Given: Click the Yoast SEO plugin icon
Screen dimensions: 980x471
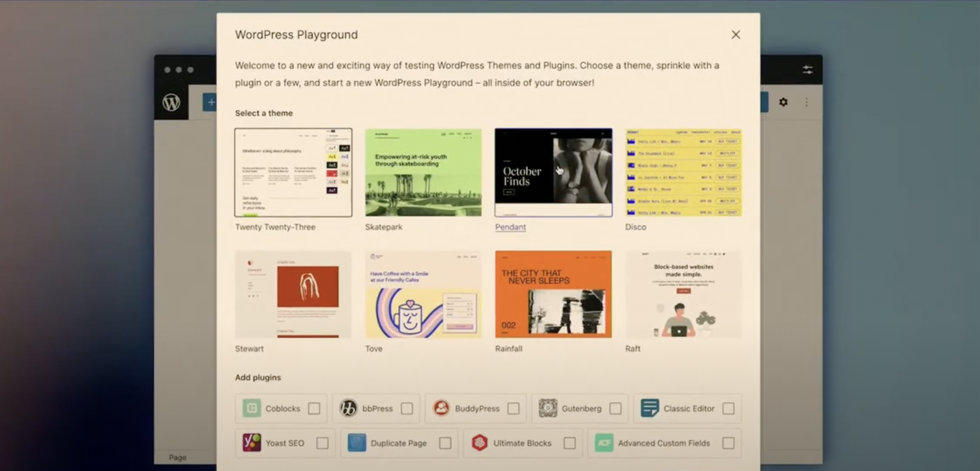Looking at the screenshot, I should (252, 443).
